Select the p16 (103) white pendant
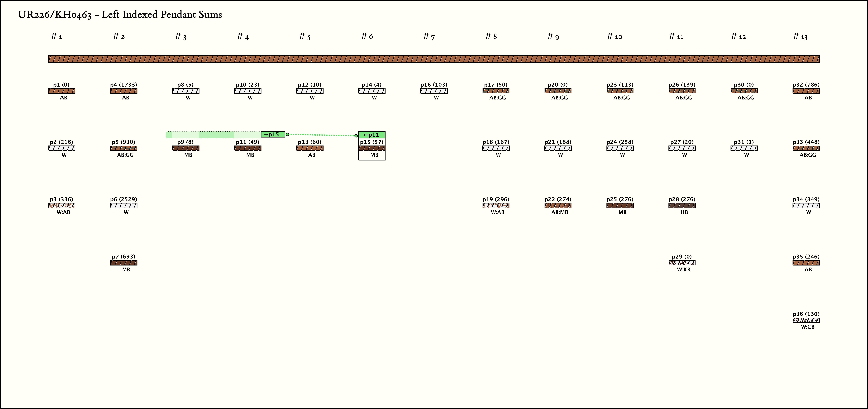 pyautogui.click(x=434, y=91)
